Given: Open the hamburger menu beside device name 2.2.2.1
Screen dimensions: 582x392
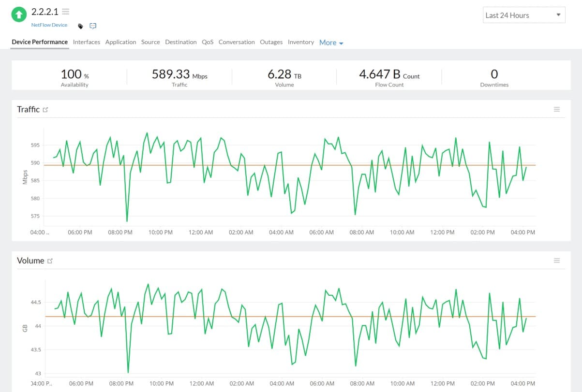Looking at the screenshot, I should click(x=65, y=12).
